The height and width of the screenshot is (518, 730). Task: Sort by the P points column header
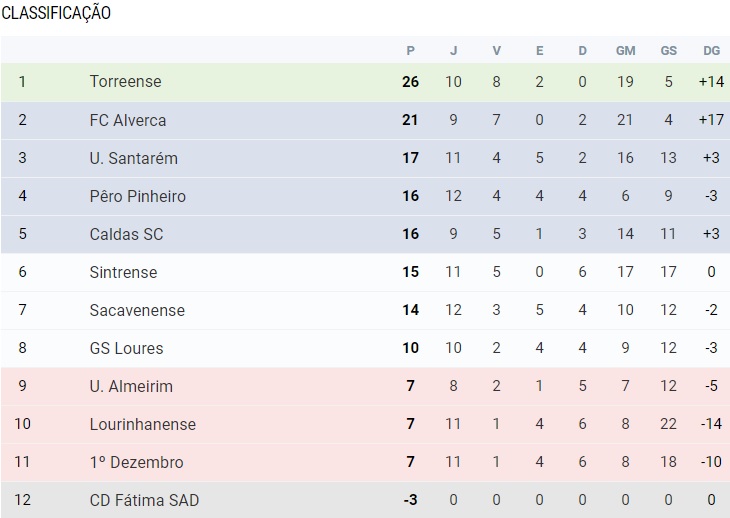pyautogui.click(x=410, y=51)
